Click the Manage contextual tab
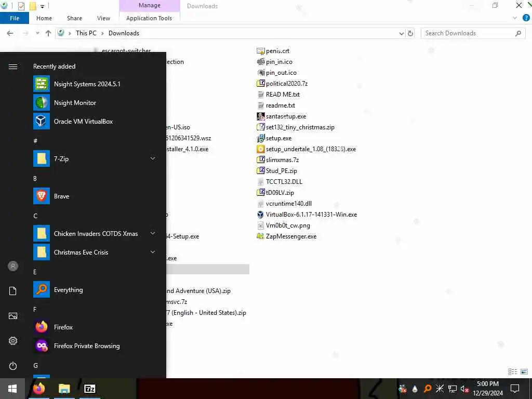This screenshot has width=532, height=399. point(149,5)
